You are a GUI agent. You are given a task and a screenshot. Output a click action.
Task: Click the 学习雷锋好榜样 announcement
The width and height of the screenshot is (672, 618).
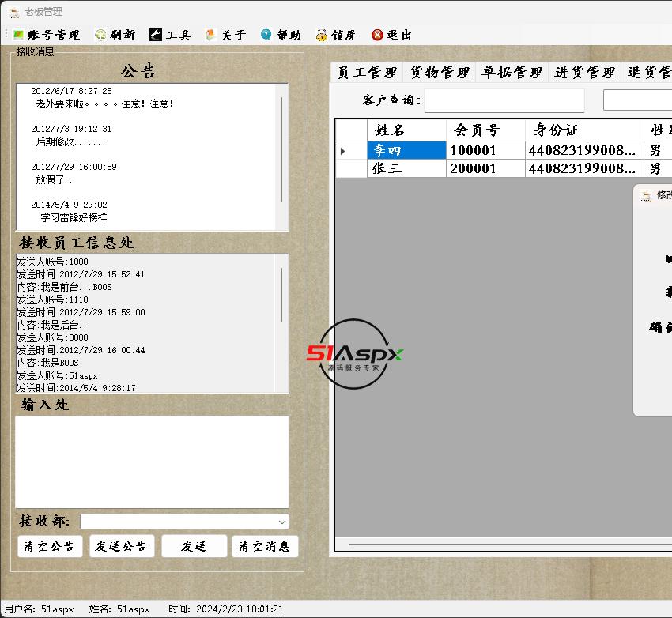[74, 217]
